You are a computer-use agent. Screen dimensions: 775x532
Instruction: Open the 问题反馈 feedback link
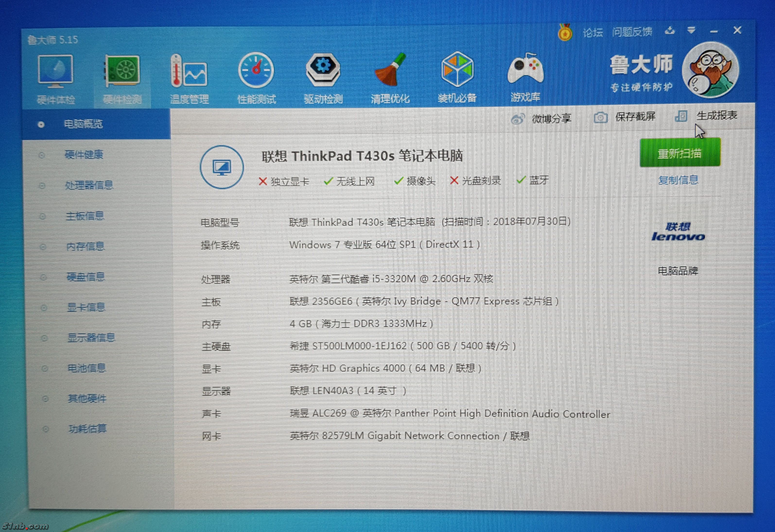coord(632,32)
